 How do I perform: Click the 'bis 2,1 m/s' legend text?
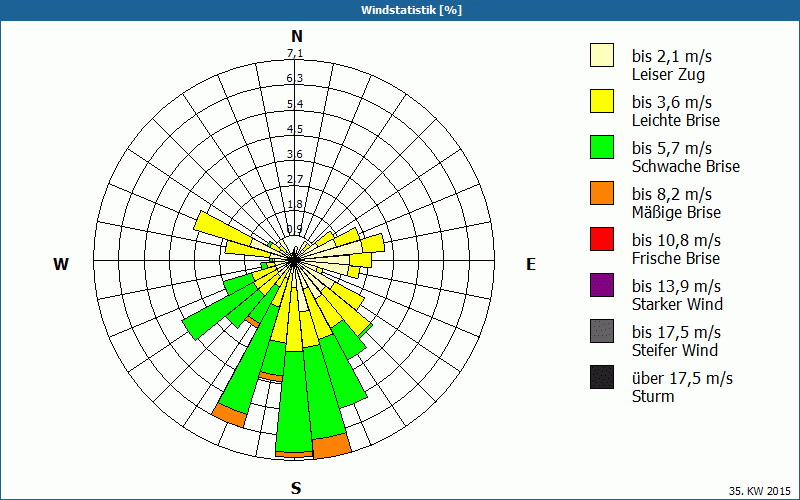pyautogui.click(x=671, y=56)
